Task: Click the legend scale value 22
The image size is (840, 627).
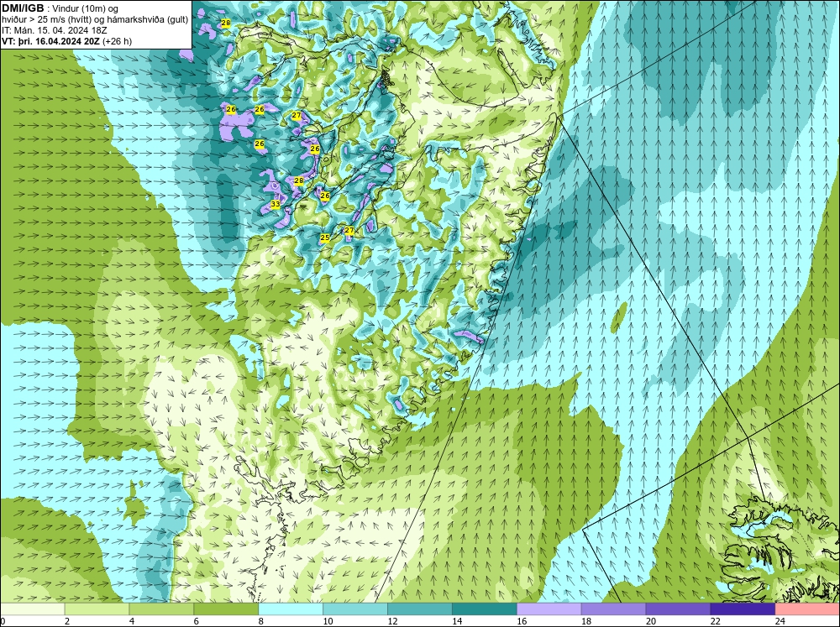Action: click(x=715, y=621)
